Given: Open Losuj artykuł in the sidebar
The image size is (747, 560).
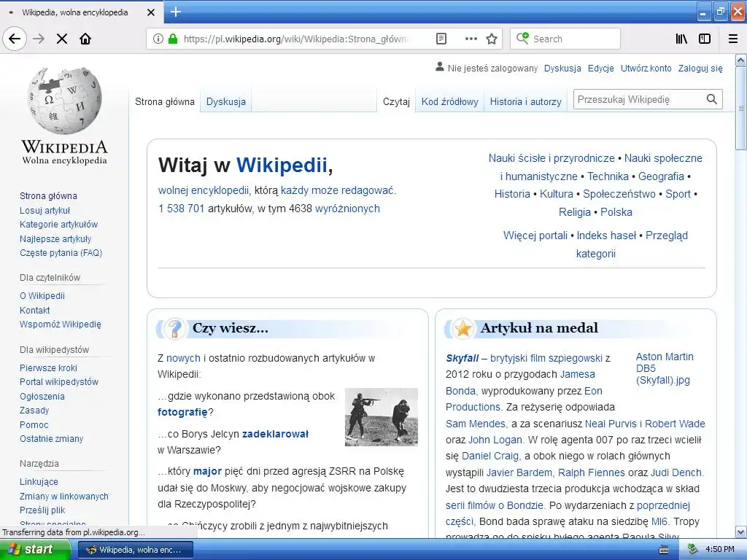Looking at the screenshot, I should click(44, 210).
